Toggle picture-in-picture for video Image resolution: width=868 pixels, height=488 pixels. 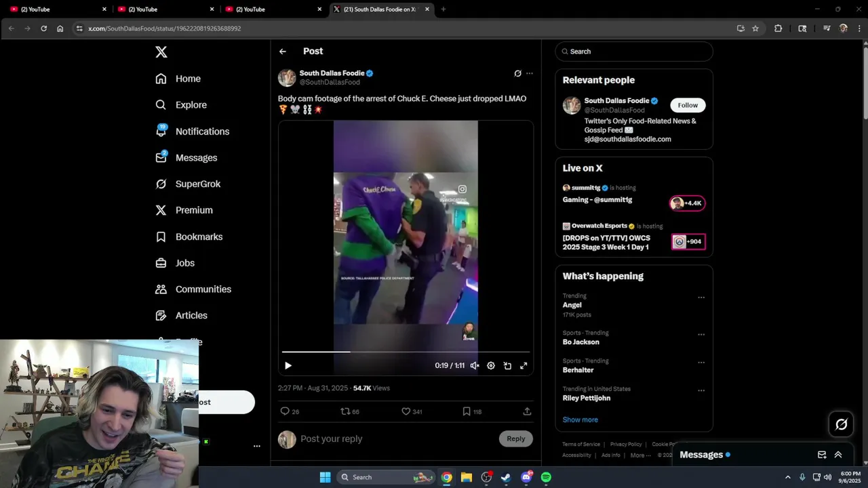pyautogui.click(x=507, y=365)
